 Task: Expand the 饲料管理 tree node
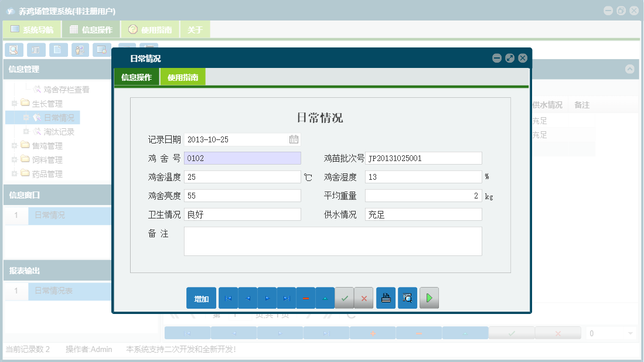click(15, 160)
